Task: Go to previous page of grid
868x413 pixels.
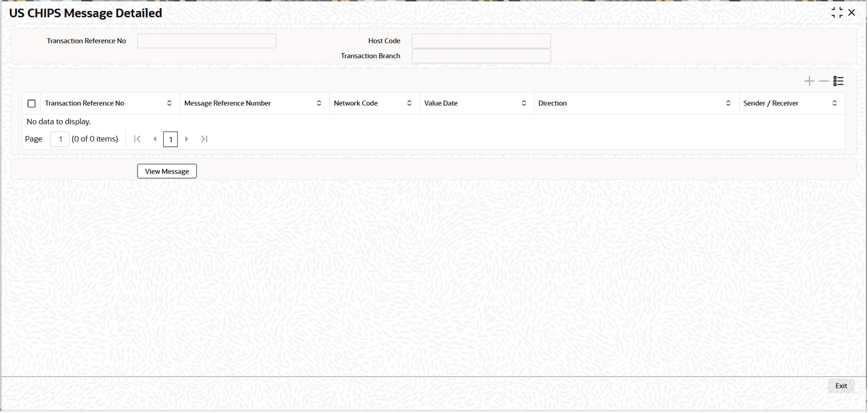Action: pyautogui.click(x=155, y=139)
